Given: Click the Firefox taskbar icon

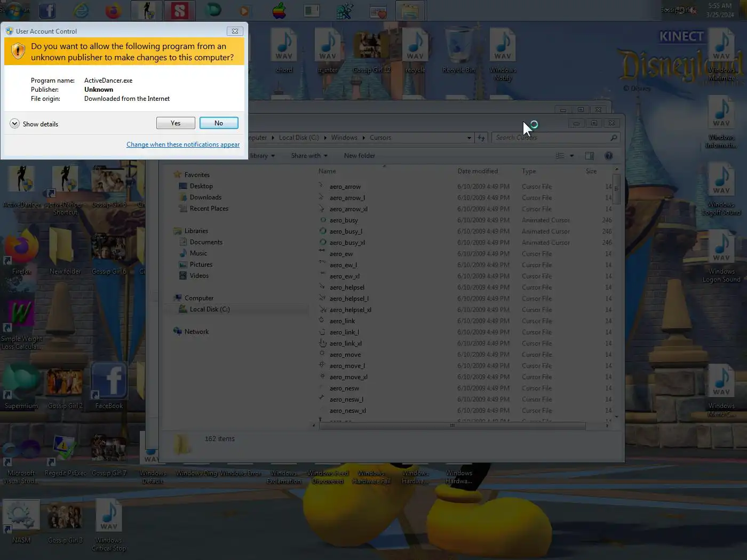Looking at the screenshot, I should [x=113, y=10].
